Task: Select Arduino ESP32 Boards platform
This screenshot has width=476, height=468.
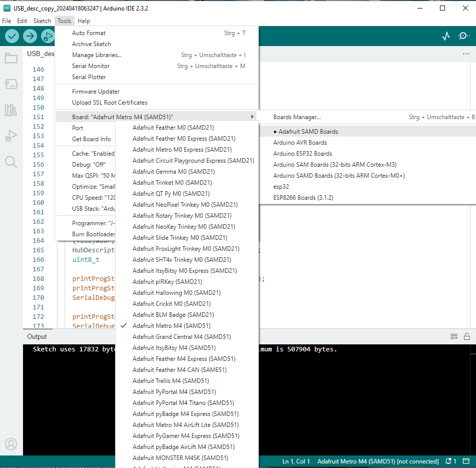Action: pyautogui.click(x=368, y=154)
